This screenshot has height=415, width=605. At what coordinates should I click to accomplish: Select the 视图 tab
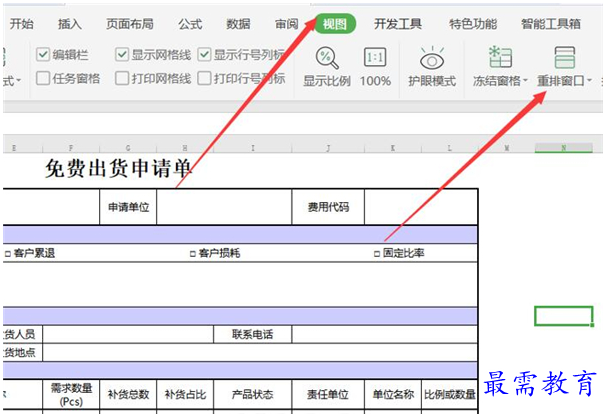(335, 24)
